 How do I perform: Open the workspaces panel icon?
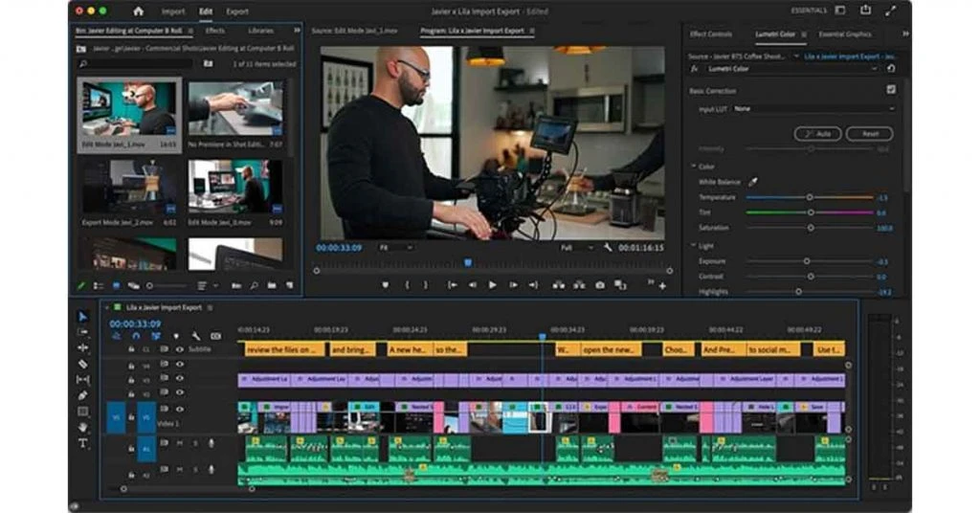840,10
